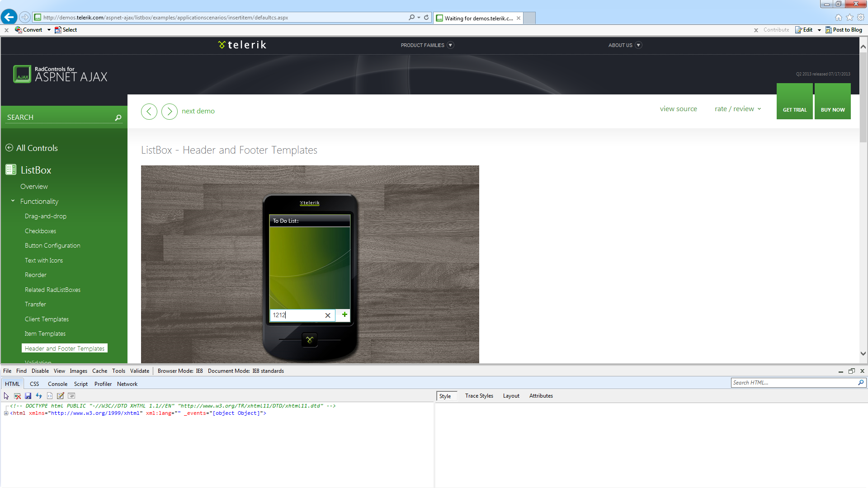868x488 pixels.
Task: Click the BUY NOW button
Action: tap(833, 101)
